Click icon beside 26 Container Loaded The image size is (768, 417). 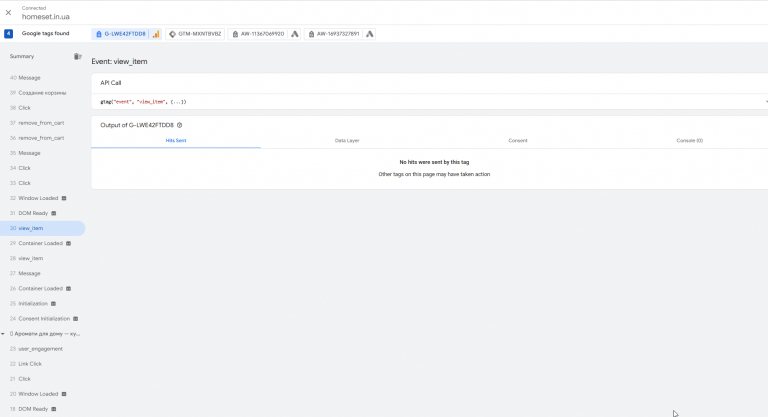click(x=69, y=289)
